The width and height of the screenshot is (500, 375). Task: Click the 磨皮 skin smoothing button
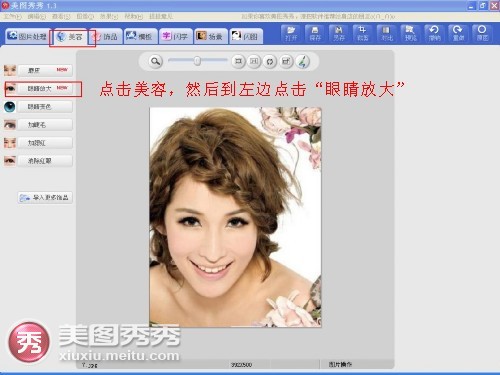[45, 70]
